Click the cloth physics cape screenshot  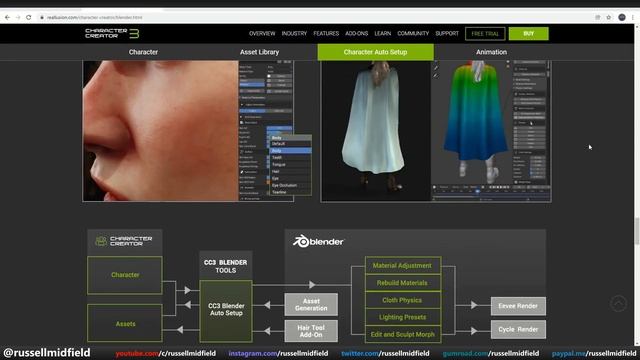[436, 131]
